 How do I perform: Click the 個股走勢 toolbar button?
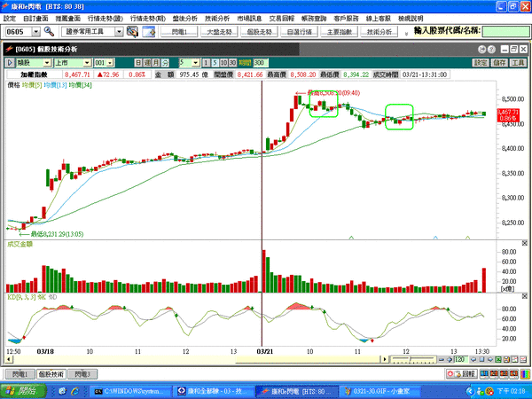coord(259,32)
